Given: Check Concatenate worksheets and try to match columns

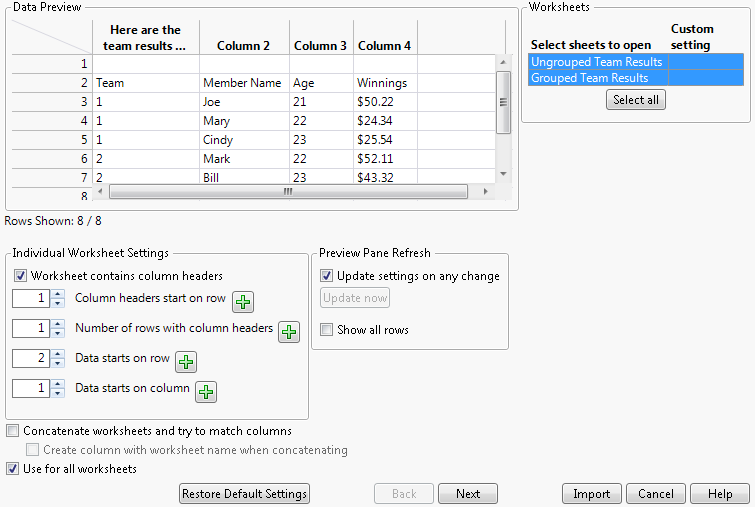Looking at the screenshot, I should point(13,431).
